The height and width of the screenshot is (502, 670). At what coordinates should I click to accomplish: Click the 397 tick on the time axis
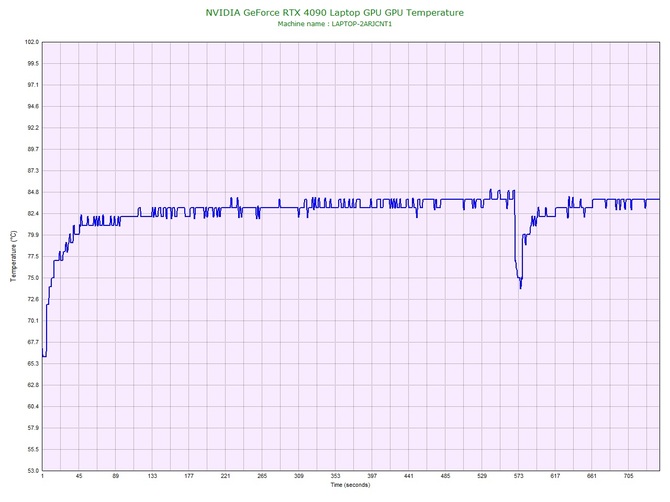(x=372, y=476)
